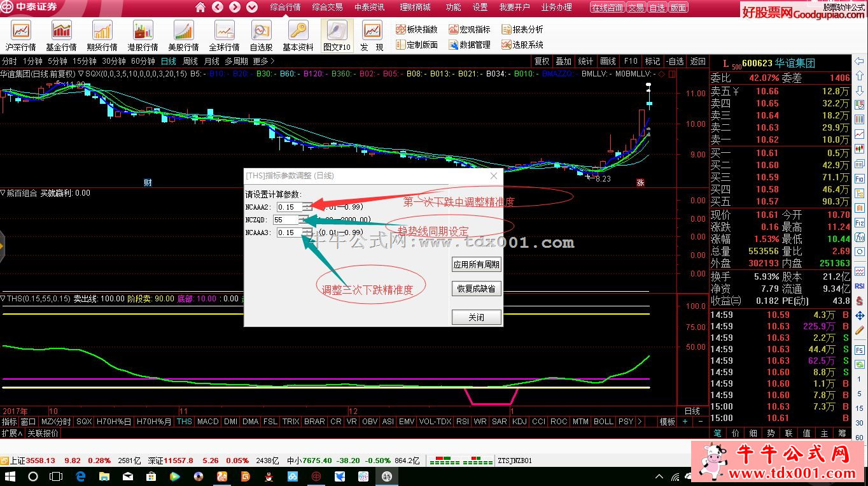Click the 复权 chart option

pyautogui.click(x=542, y=61)
